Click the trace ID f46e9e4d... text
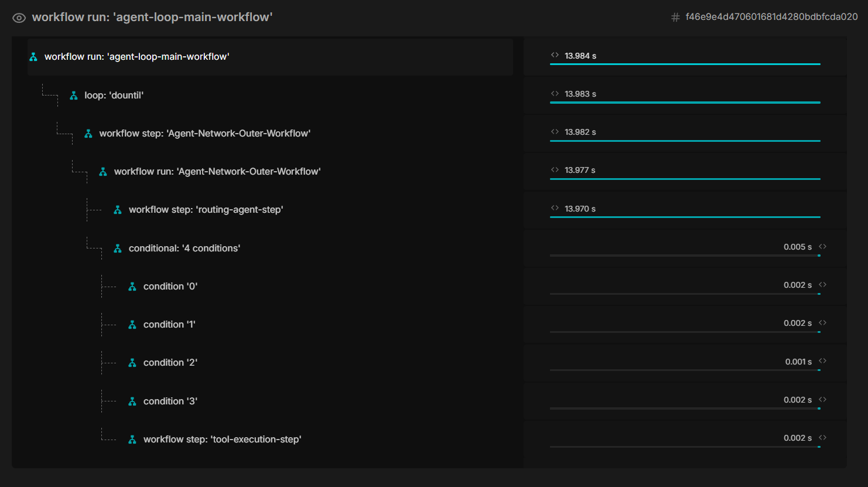The width and height of the screenshot is (868, 487). click(771, 17)
